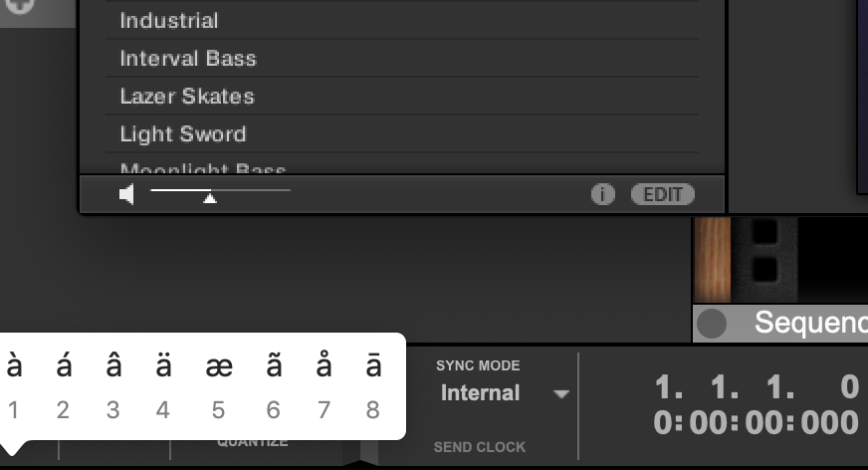
Task: Click the Internal sync mode label
Action: 480,392
